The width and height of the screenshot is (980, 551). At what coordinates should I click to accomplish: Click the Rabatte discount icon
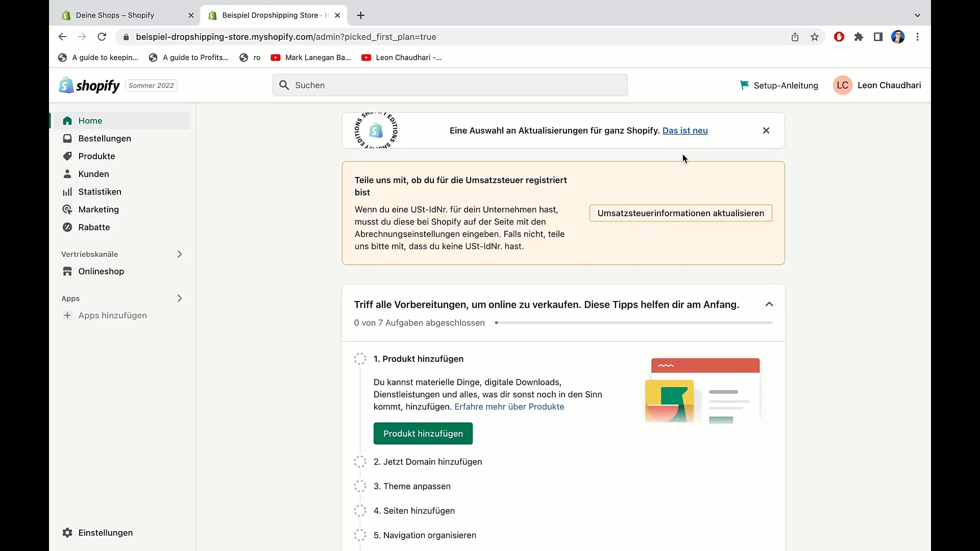(67, 227)
